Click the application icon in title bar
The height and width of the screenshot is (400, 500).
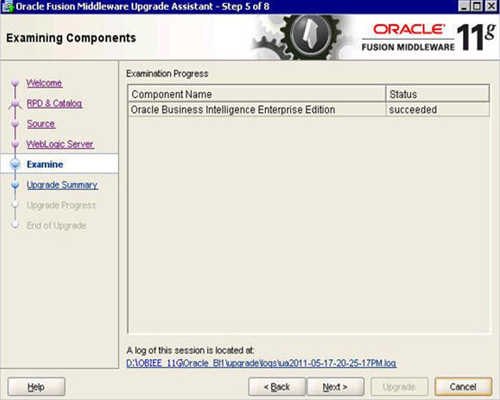(x=7, y=6)
